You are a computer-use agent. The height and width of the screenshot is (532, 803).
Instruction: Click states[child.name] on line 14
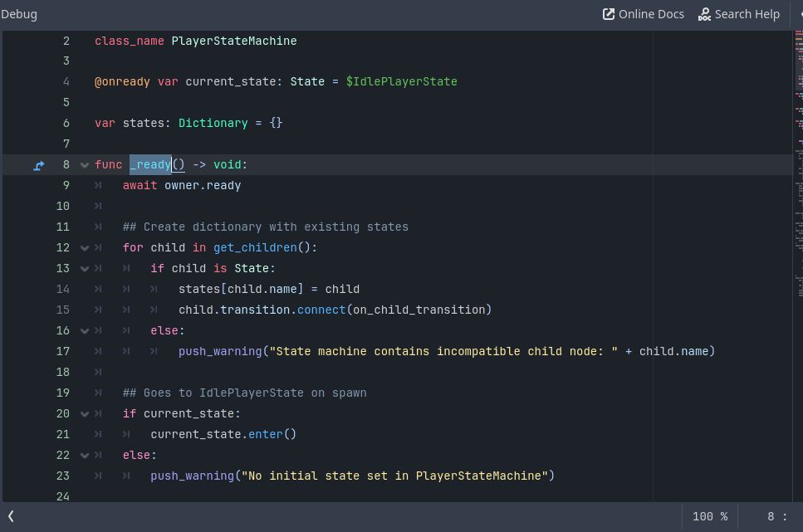(241, 290)
